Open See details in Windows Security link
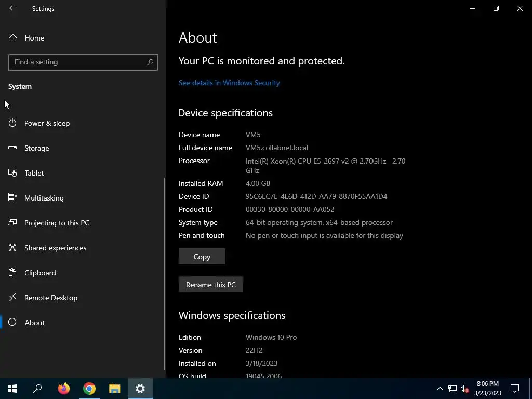The image size is (532, 399). pyautogui.click(x=229, y=83)
